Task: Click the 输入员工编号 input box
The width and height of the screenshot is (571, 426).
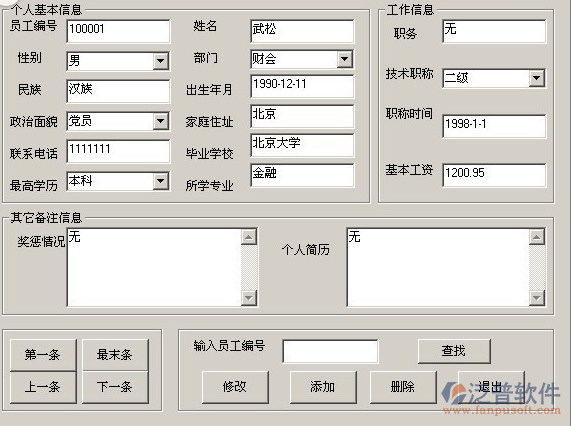Action: (x=330, y=351)
